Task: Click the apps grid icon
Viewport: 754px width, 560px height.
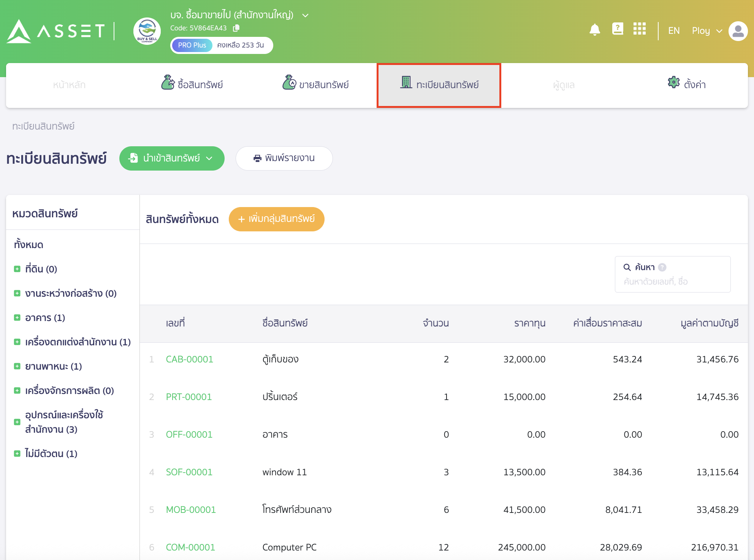Action: click(640, 29)
